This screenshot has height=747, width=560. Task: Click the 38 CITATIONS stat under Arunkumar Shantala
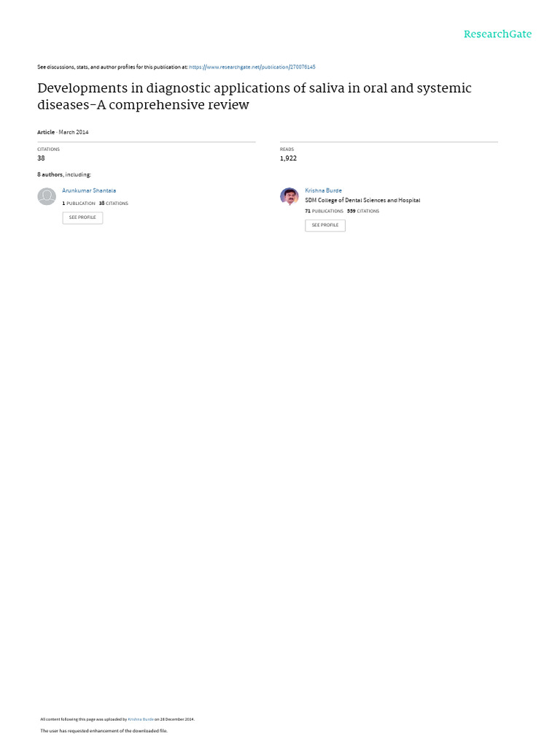(x=113, y=204)
